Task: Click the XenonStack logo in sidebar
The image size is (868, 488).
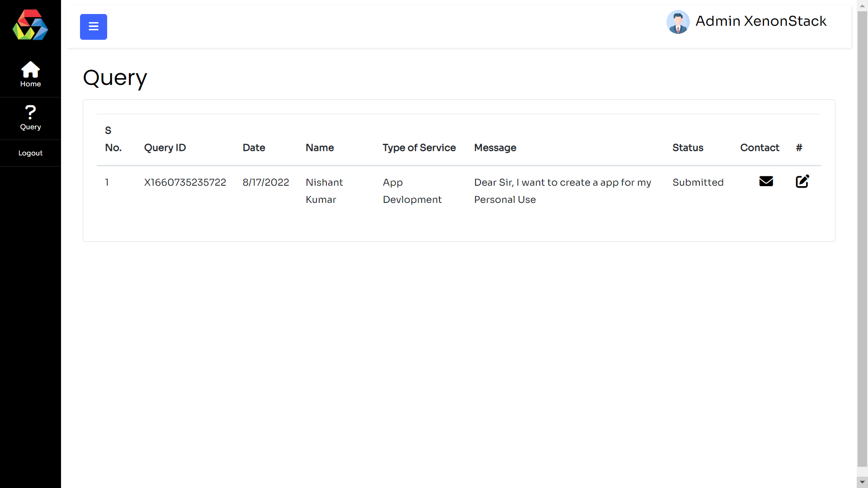Action: [x=30, y=25]
